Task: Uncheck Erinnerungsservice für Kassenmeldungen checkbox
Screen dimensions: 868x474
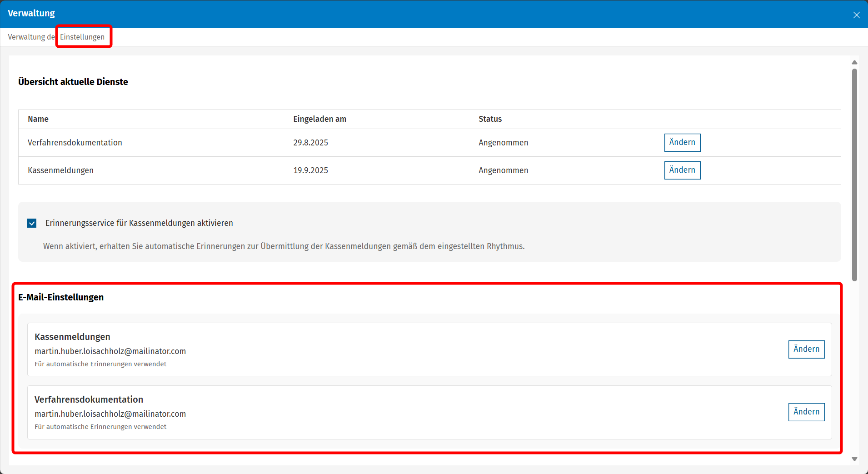Action: (x=32, y=223)
